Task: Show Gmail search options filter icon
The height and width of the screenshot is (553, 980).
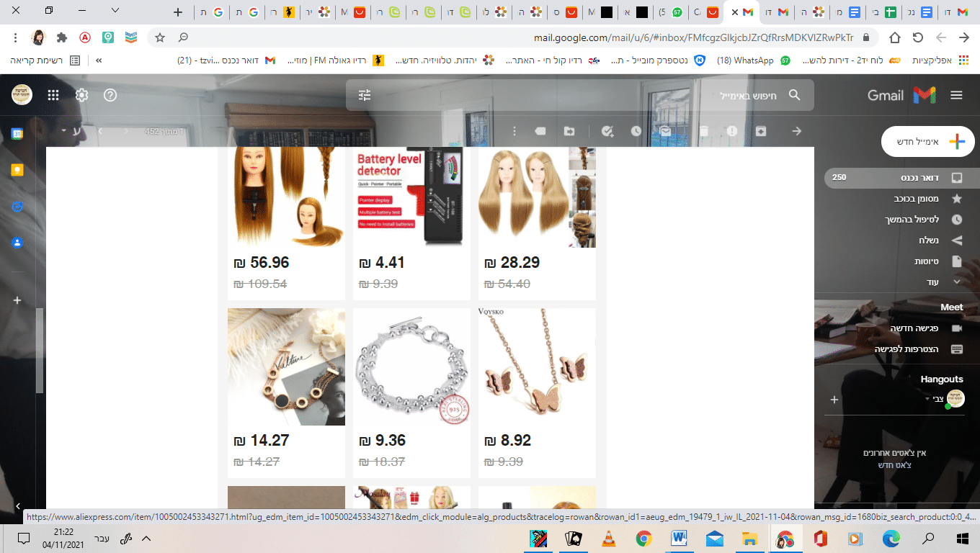Action: click(365, 95)
